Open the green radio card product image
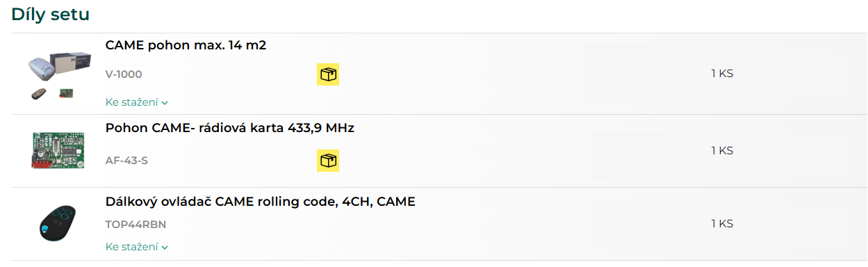 pos(58,150)
